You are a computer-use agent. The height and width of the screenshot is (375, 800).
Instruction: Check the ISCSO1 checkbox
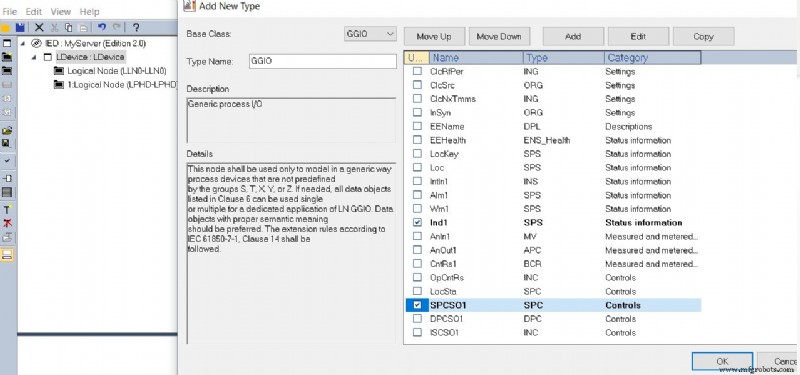(x=417, y=333)
